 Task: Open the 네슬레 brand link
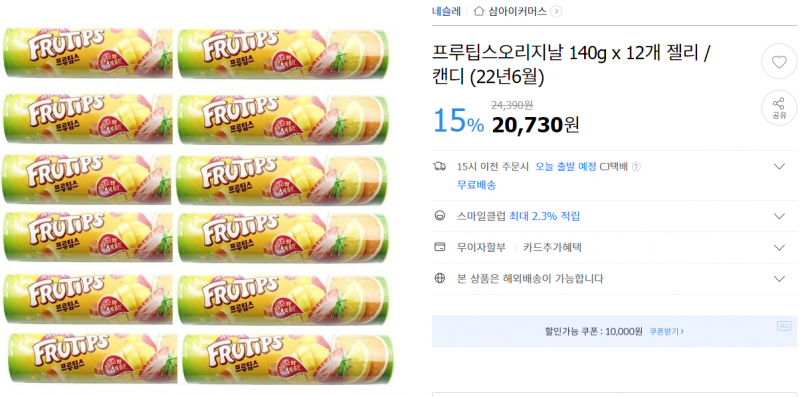coord(446,11)
